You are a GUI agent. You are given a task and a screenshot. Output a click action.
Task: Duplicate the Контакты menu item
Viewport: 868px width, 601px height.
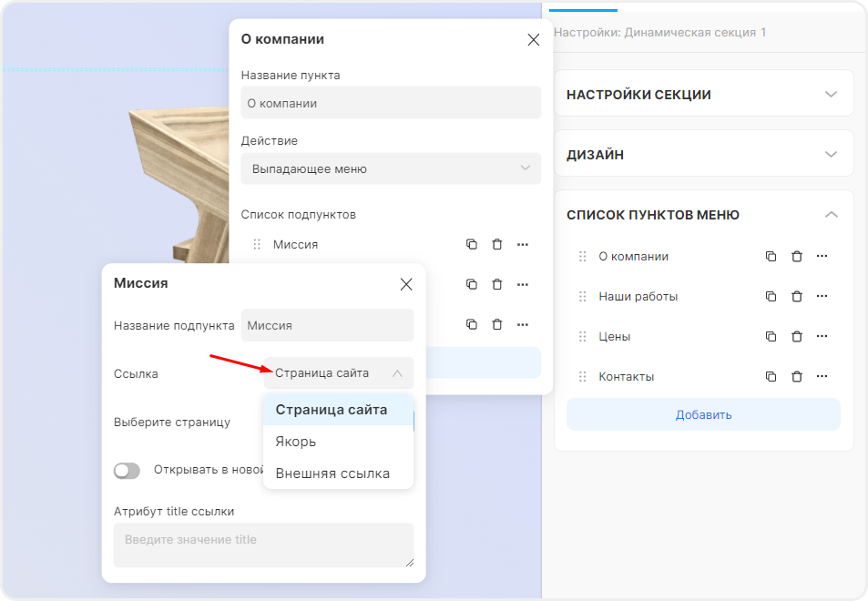771,376
